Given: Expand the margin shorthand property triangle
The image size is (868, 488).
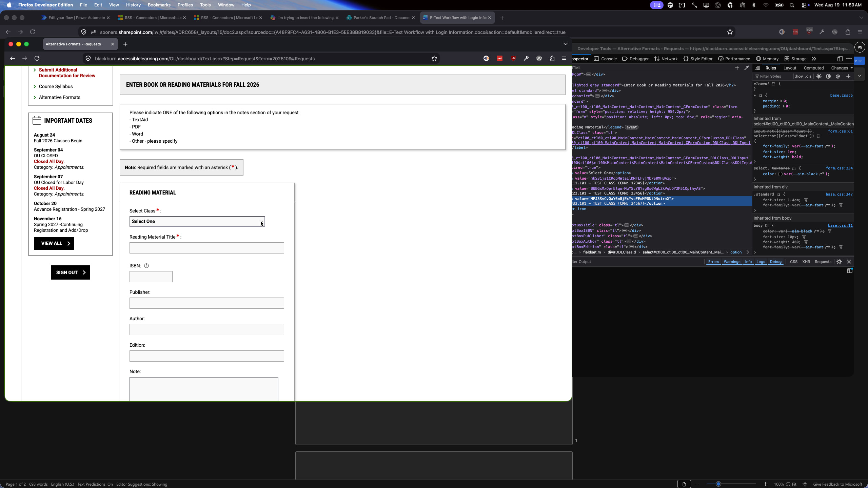Looking at the screenshot, I should (x=781, y=101).
